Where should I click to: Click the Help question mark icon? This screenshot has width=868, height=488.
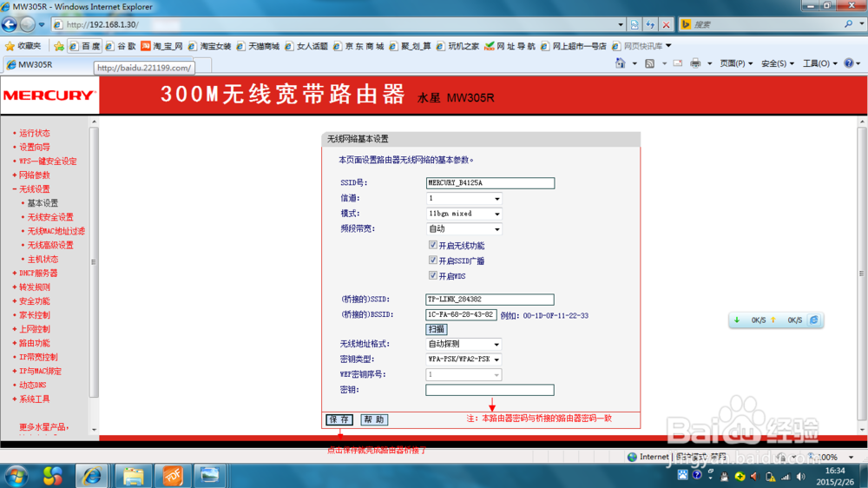(x=849, y=63)
